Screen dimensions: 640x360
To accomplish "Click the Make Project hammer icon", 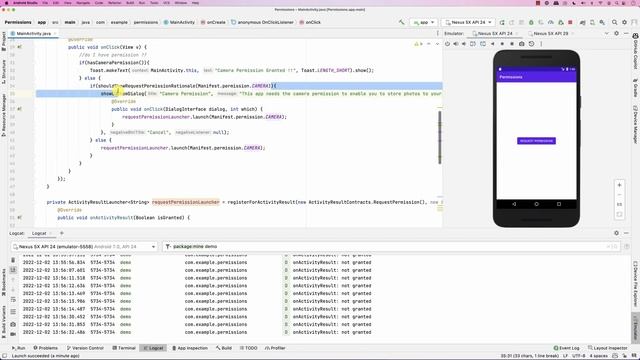I will [x=402, y=22].
